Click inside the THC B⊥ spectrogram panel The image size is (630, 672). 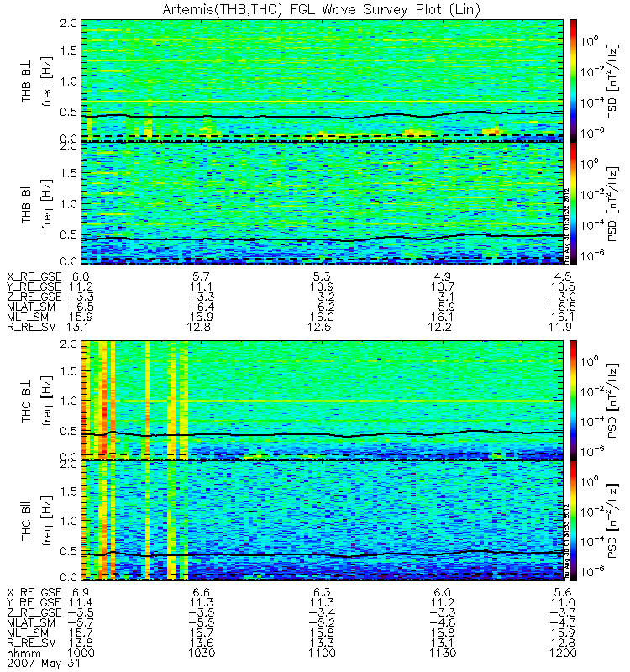pyautogui.click(x=322, y=400)
